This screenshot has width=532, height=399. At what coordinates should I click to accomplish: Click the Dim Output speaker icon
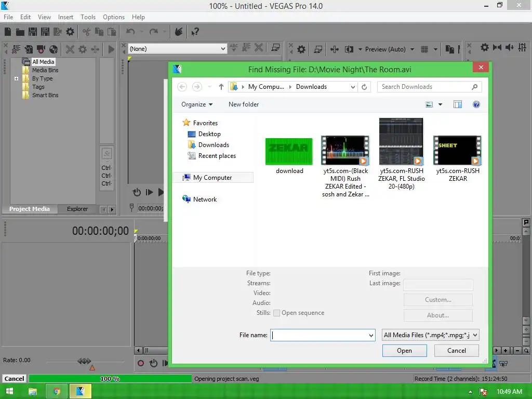point(509,47)
